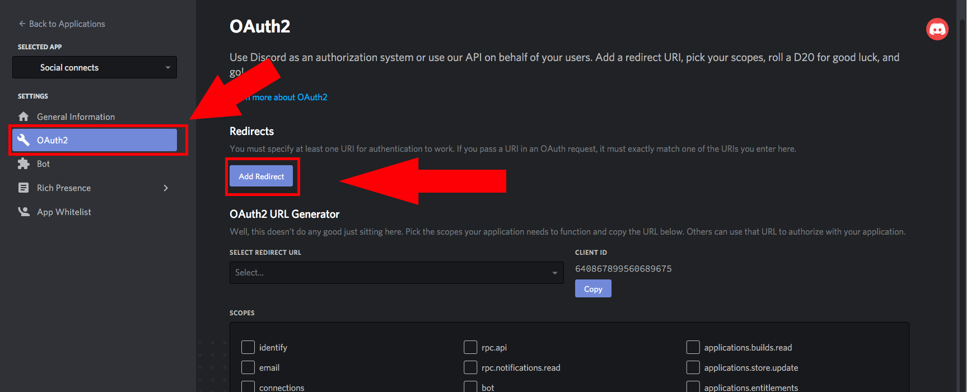Expand the Rich Presence chevron

click(x=166, y=188)
